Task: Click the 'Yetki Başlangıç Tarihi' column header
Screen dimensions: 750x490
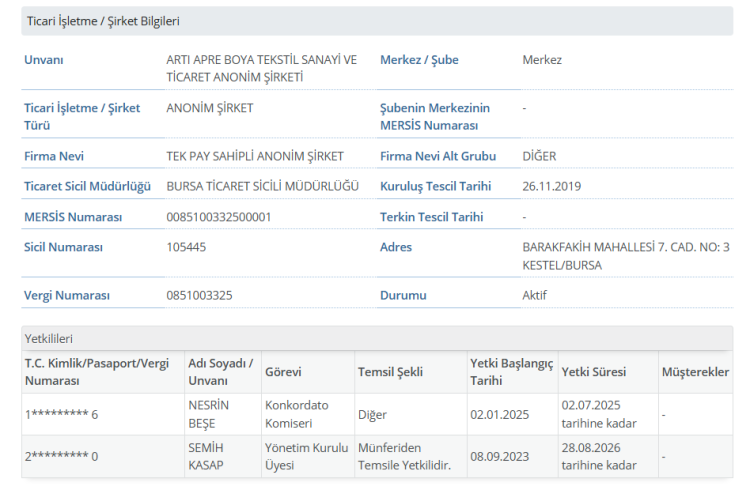Action: click(x=511, y=372)
